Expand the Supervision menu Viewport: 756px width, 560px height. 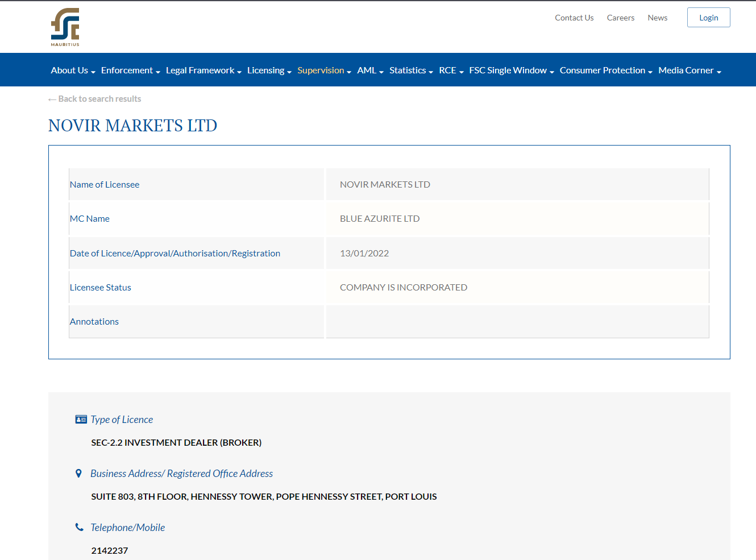tap(324, 70)
